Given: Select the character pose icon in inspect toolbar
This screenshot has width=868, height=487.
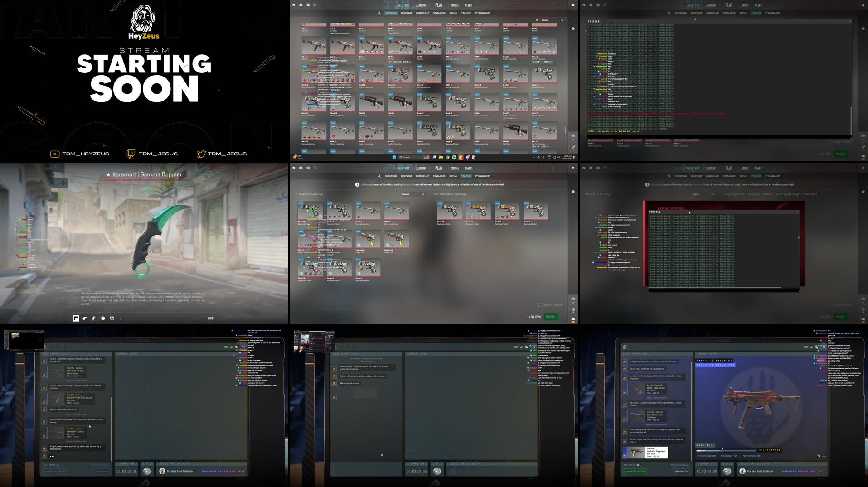Looking at the screenshot, I should (x=93, y=318).
